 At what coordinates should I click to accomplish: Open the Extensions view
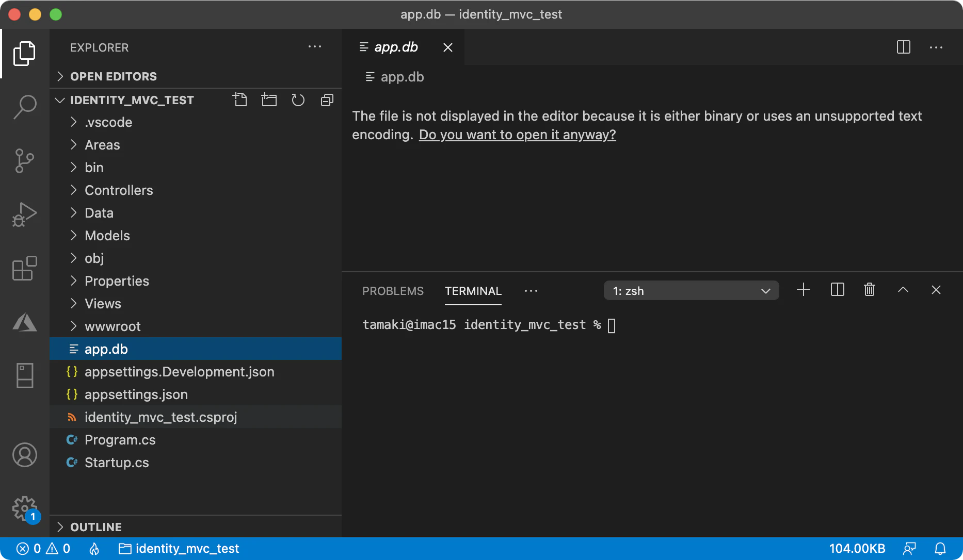[25, 268]
